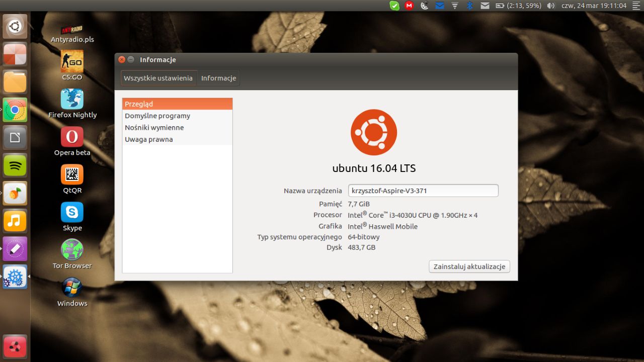The height and width of the screenshot is (362, 644).
Task: Select the Opera beta desktop icon
Action: coord(72,141)
